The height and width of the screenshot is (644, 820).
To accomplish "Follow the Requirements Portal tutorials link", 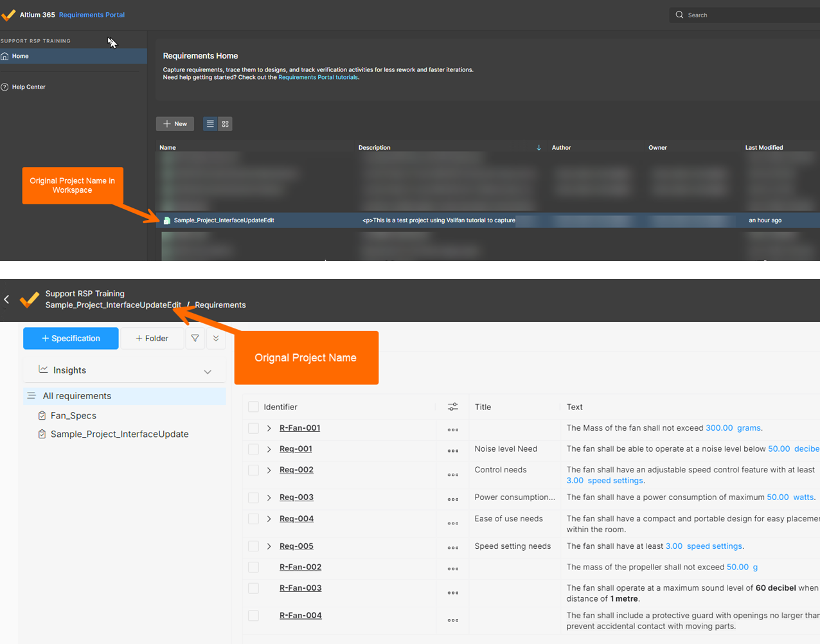I will (x=318, y=77).
